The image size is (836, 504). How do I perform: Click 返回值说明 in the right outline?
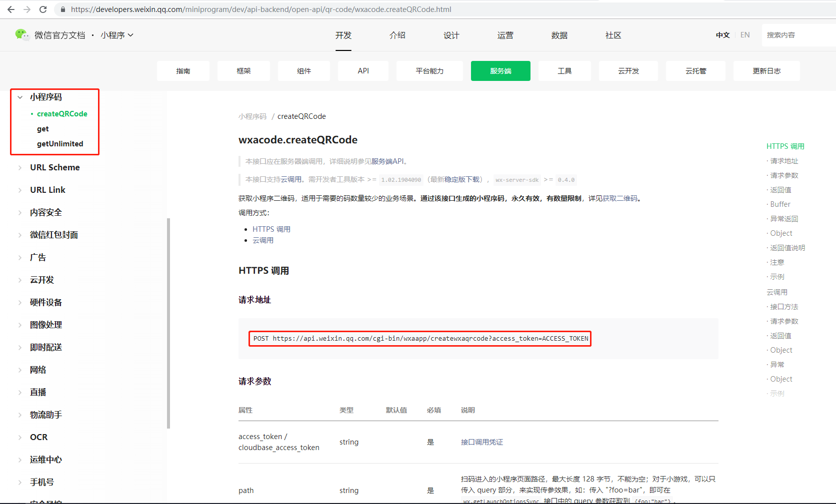(787, 248)
